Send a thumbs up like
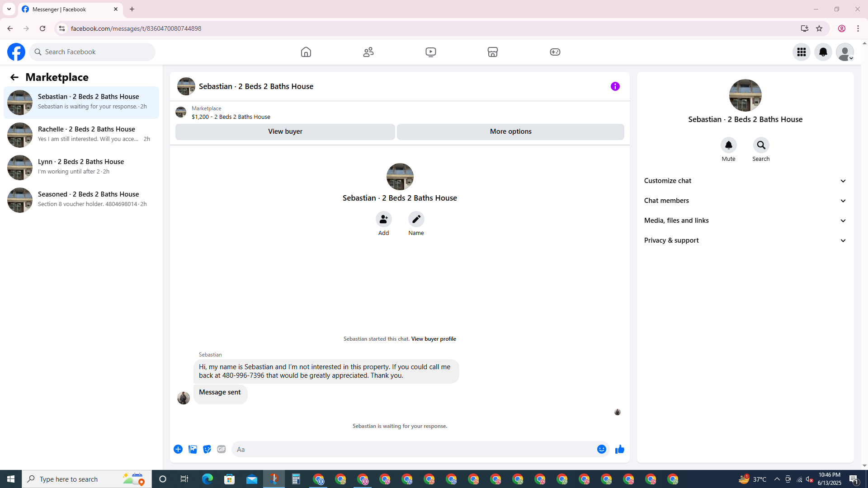Screen dimensions: 868x488 coord(620,449)
